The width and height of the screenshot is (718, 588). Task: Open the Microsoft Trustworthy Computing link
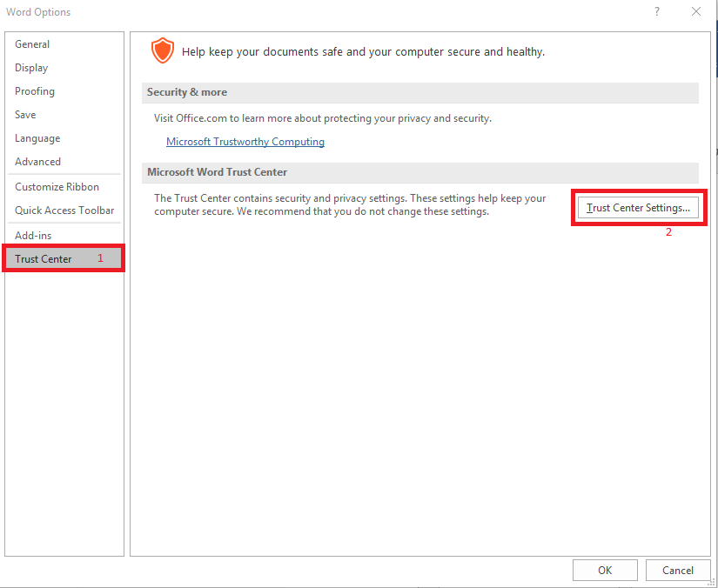[x=245, y=142]
